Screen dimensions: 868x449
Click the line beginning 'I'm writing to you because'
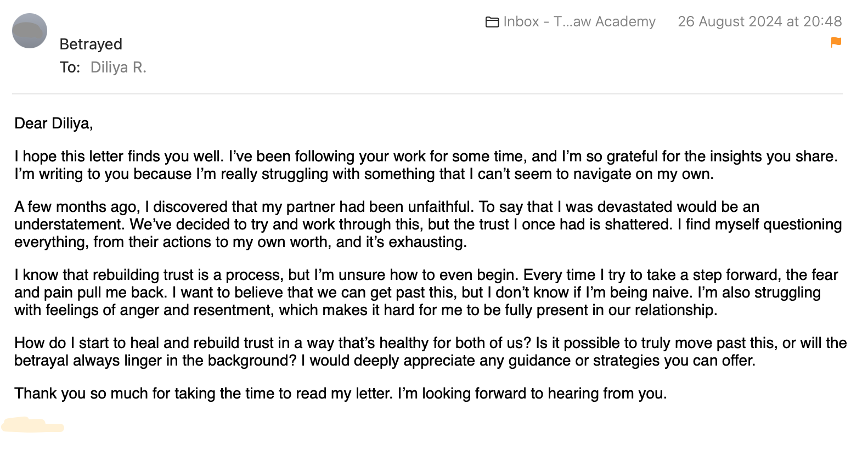coord(364,174)
